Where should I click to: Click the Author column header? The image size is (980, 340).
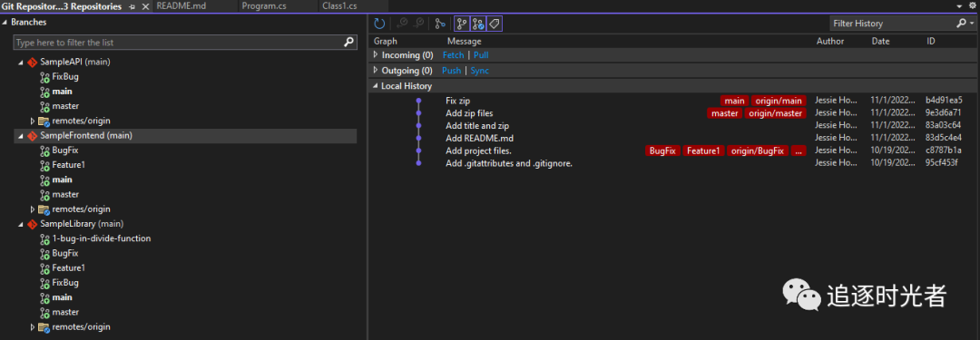click(830, 41)
